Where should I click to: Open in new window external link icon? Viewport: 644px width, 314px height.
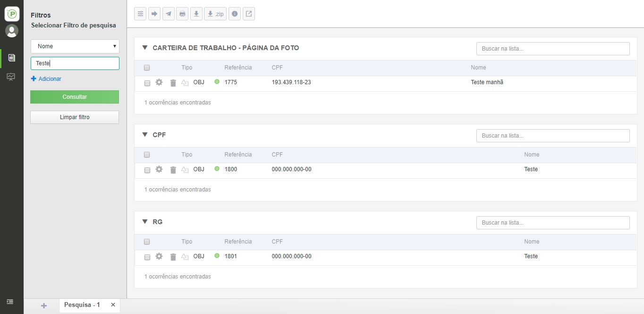click(x=249, y=14)
